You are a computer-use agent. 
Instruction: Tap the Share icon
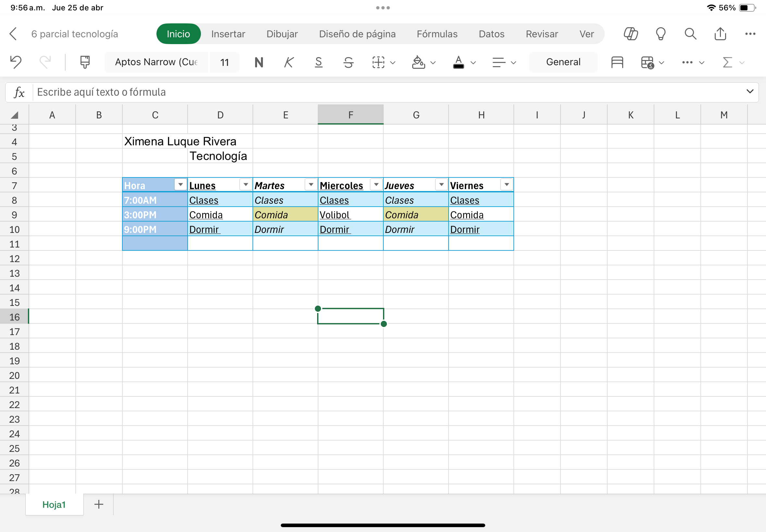(720, 34)
